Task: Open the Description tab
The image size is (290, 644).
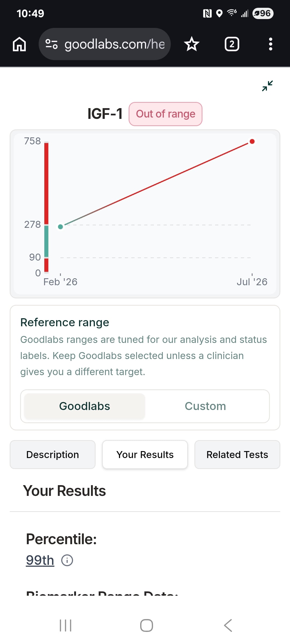Action: click(x=53, y=455)
